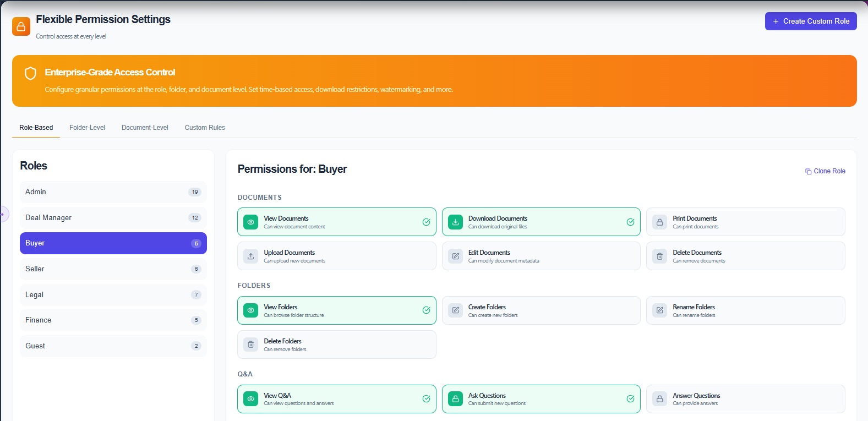Uncheck the View Q&A permission checkmark
Screen dimensions: 868x421
coord(426,399)
